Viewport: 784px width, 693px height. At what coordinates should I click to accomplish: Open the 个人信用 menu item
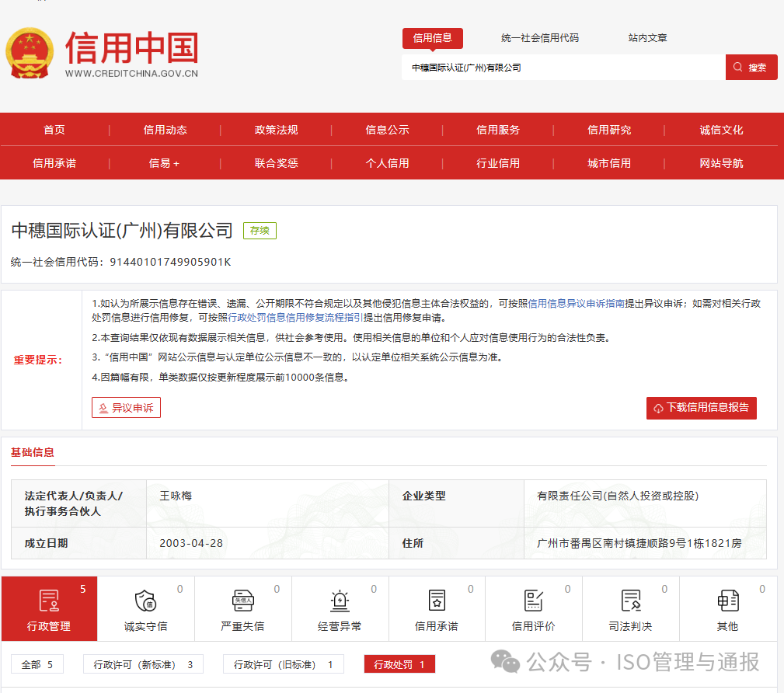[387, 163]
